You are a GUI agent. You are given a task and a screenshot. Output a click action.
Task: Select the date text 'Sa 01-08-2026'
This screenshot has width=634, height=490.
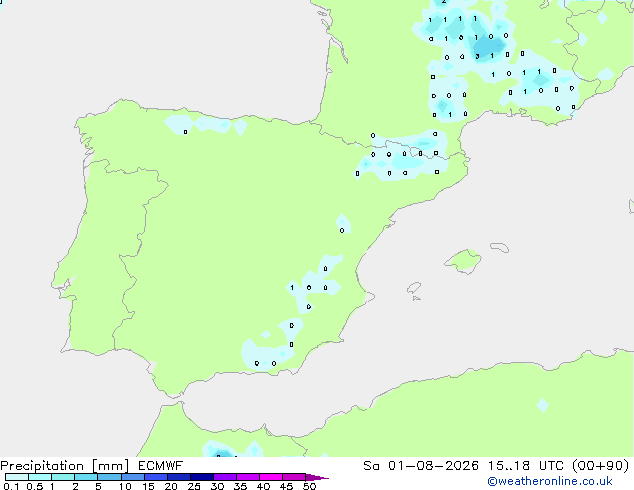421,466
